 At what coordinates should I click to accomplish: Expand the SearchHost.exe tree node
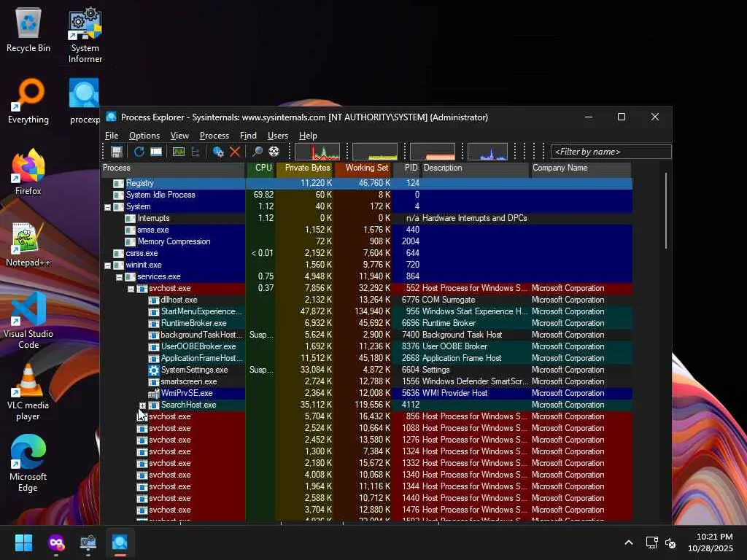[x=142, y=405]
